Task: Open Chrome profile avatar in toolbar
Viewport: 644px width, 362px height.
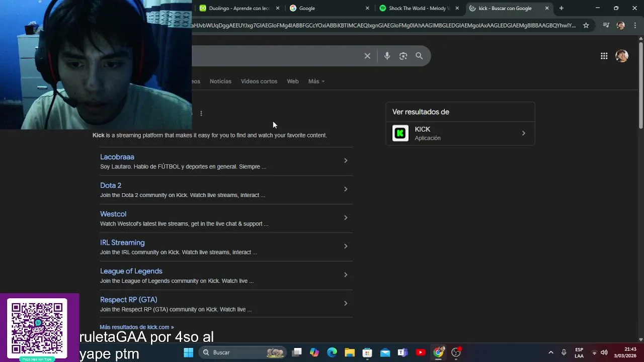Action: 620,25
